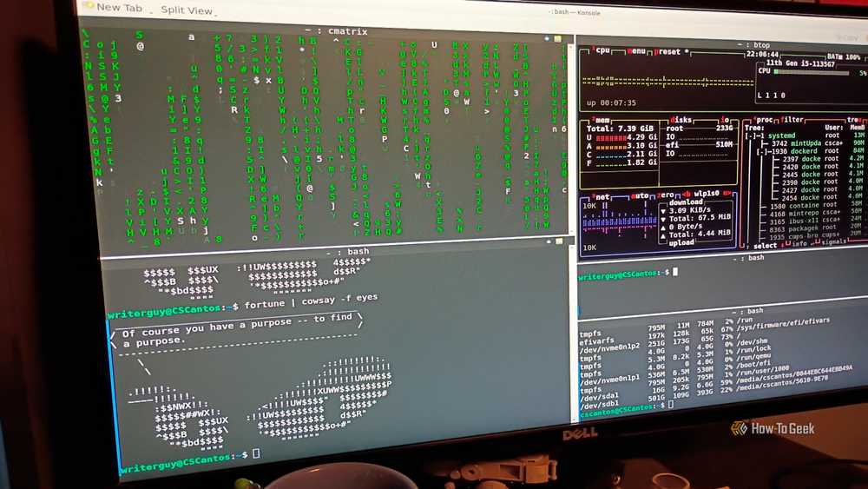Click the 22:06:44 clock in btop
This screenshot has width=868, height=489.
(x=762, y=54)
